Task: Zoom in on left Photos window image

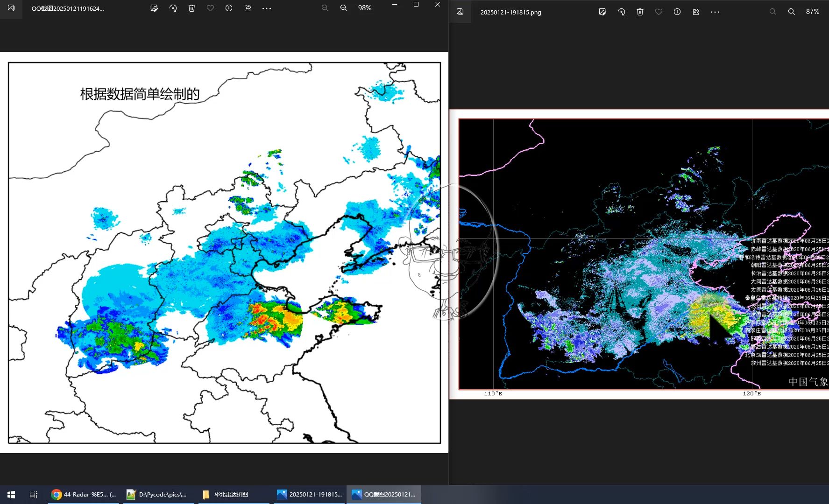Action: click(344, 8)
